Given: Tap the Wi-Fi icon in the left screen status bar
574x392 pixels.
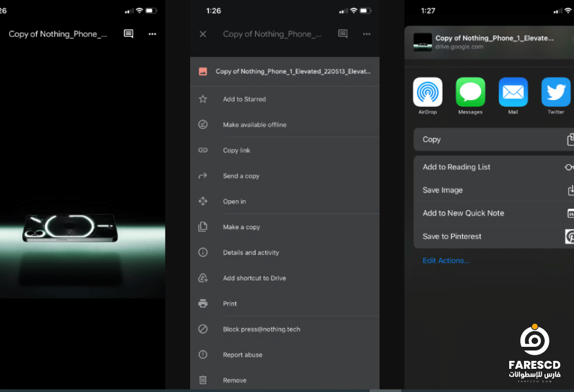Looking at the screenshot, I should point(139,10).
